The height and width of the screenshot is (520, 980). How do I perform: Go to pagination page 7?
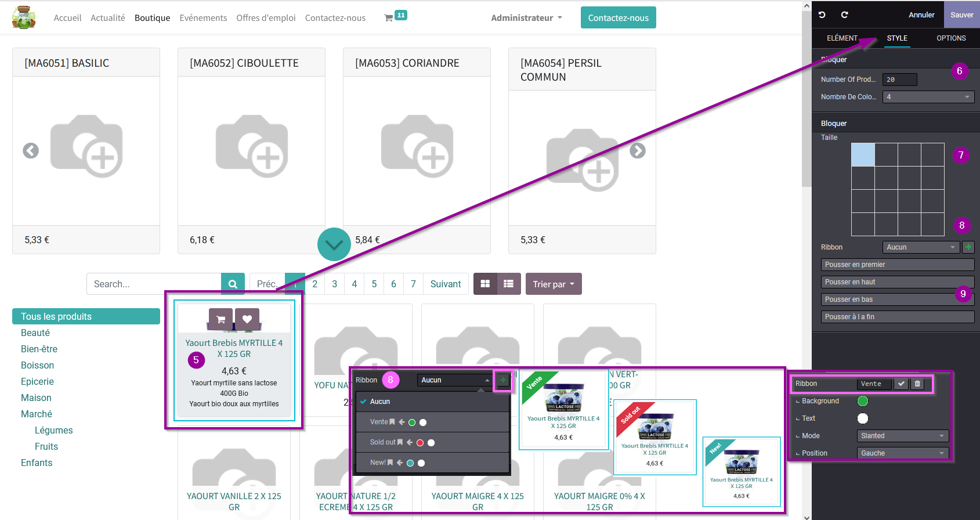(x=413, y=284)
